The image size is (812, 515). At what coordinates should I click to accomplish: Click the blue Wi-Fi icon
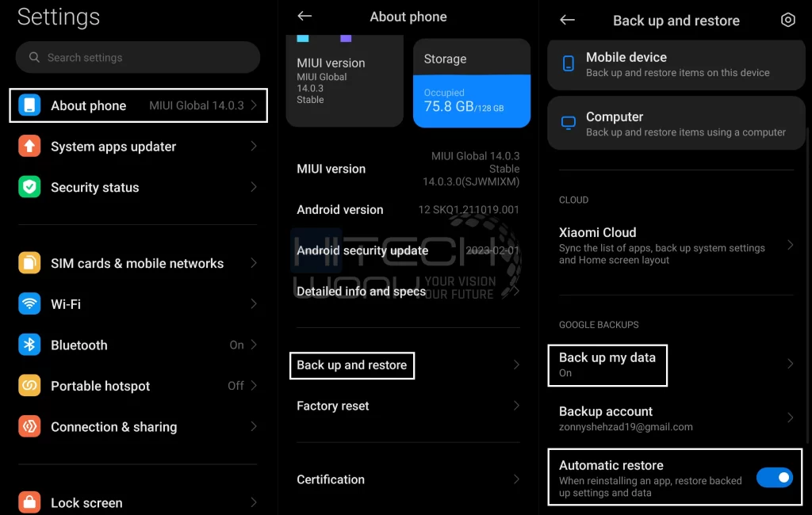pyautogui.click(x=29, y=303)
